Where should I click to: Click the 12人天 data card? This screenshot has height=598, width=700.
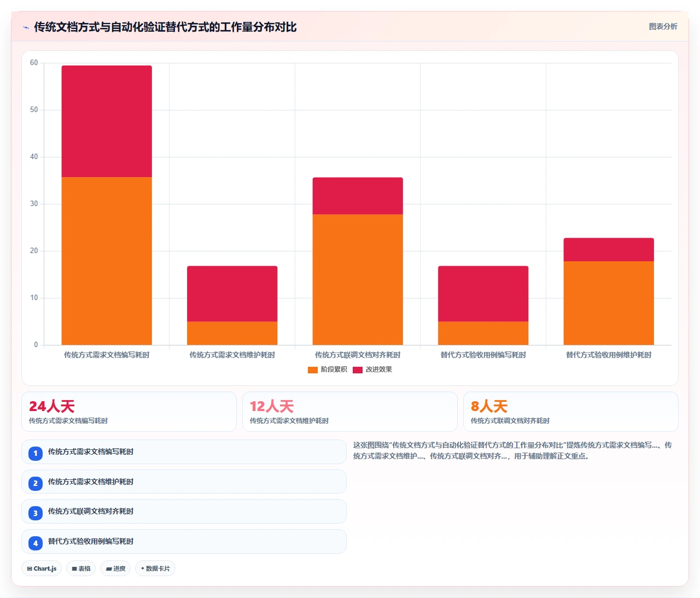click(x=350, y=412)
